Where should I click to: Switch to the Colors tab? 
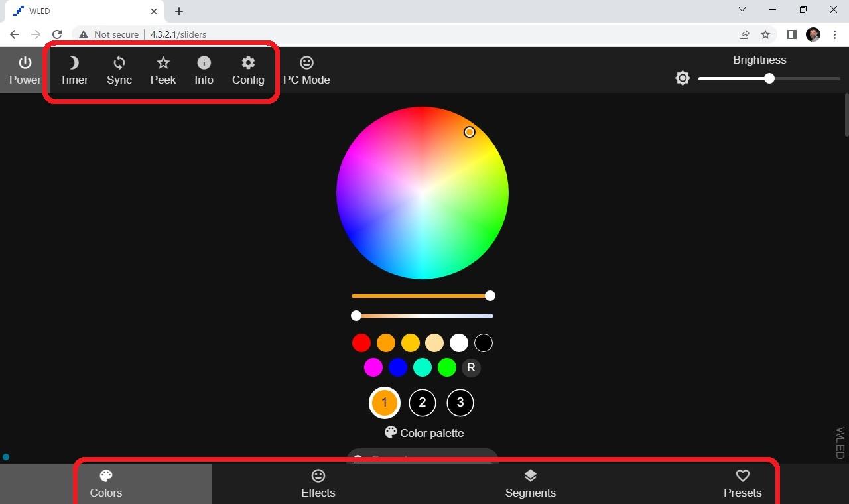tap(106, 484)
